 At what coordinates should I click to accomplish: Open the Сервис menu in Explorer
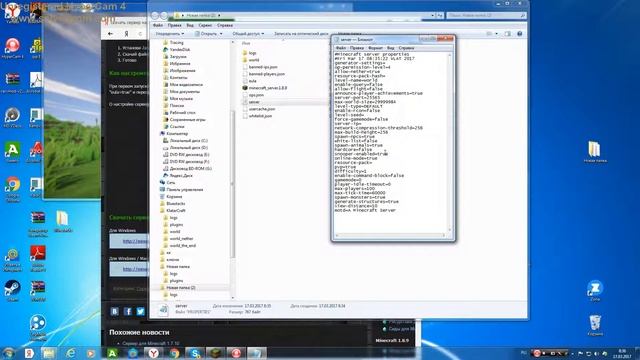point(205,25)
